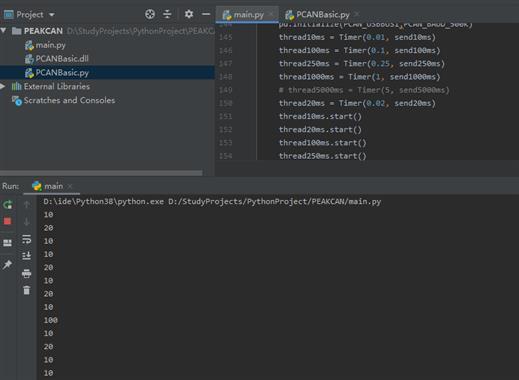
Task: Toggle scroll to end of console
Action: (x=27, y=256)
